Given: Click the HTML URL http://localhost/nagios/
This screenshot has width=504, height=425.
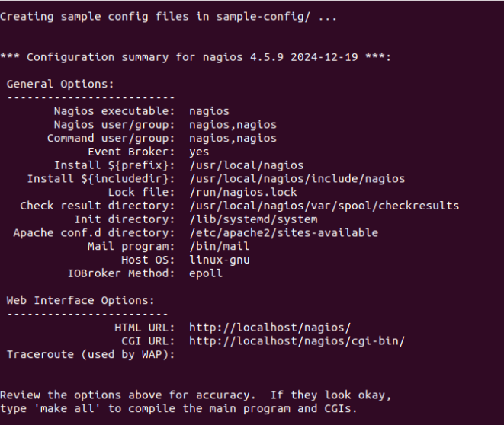Looking at the screenshot, I should 270,328.
